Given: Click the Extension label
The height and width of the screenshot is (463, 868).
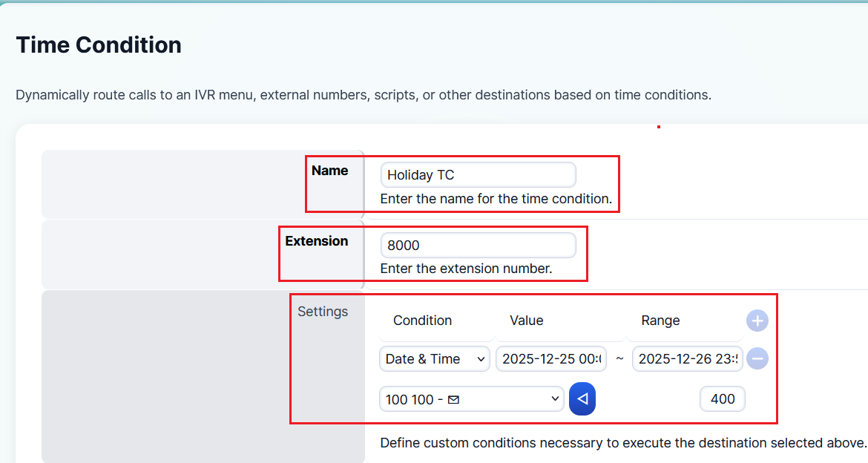Looking at the screenshot, I should tap(317, 241).
